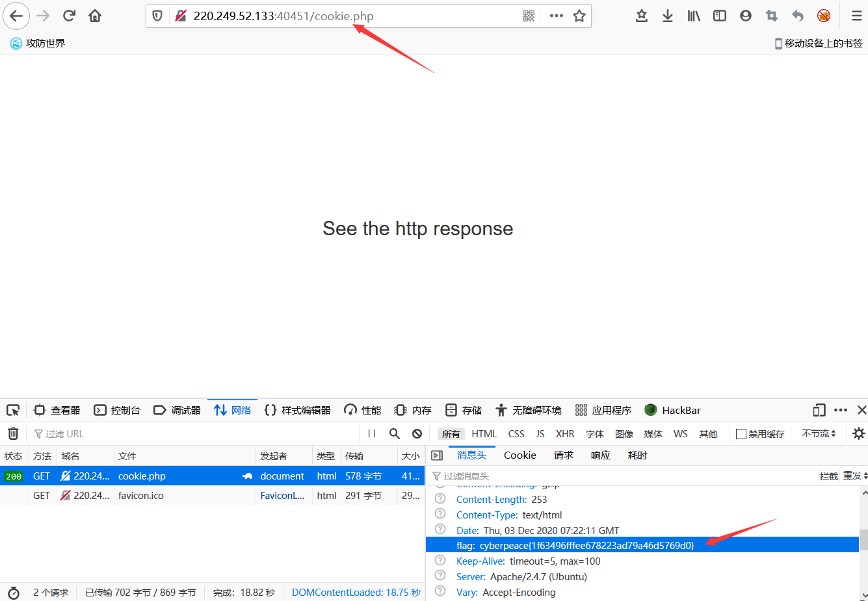This screenshot has width=868, height=601.
Task: Sort requests by the status (状态) column
Action: click(14, 456)
